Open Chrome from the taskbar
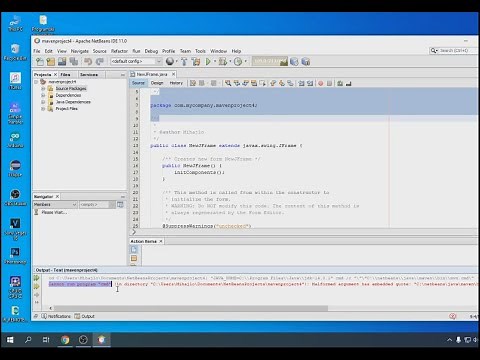This screenshot has height=360, width=480. point(65,340)
